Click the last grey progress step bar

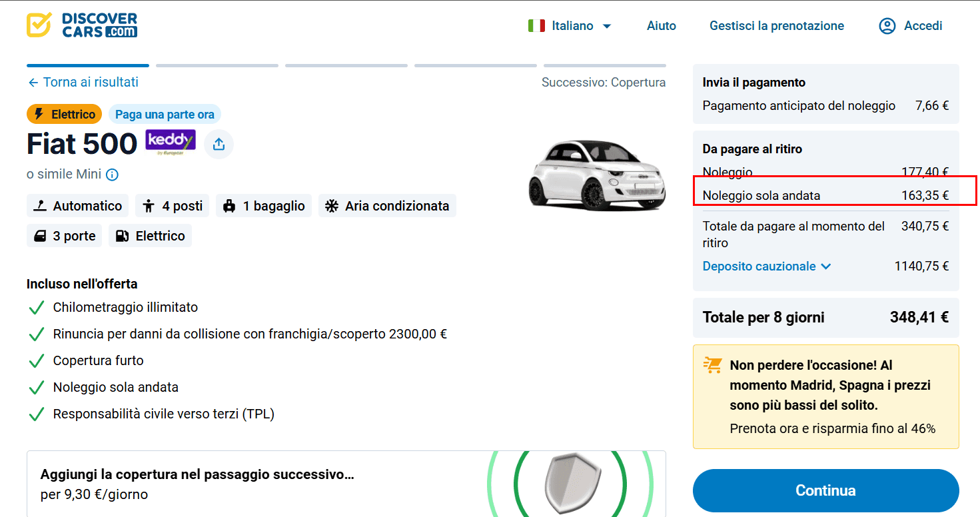(605, 65)
